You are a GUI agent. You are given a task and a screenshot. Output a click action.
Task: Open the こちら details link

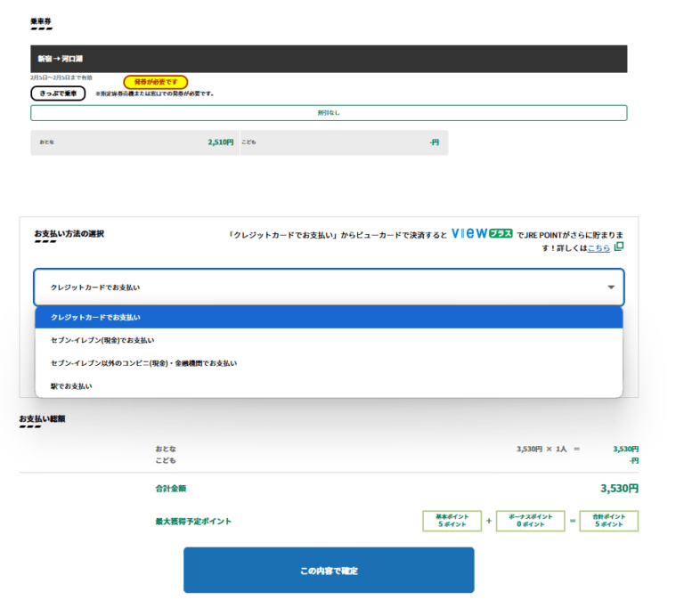[598, 247]
